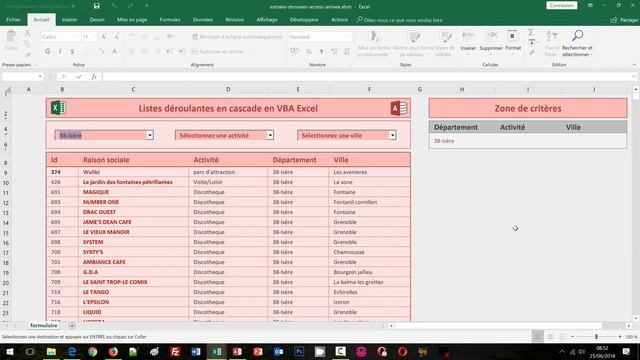Select the NUMBER ONE company cell
640x360 pixels.
coord(133,202)
